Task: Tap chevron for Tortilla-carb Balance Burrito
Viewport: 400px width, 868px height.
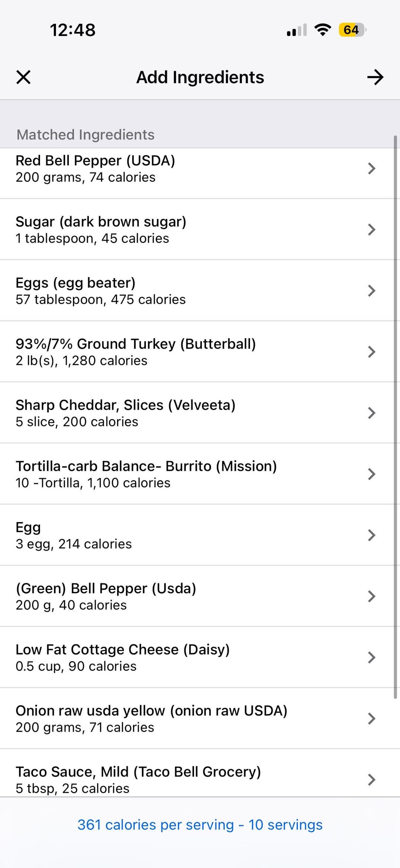Action: (x=371, y=474)
